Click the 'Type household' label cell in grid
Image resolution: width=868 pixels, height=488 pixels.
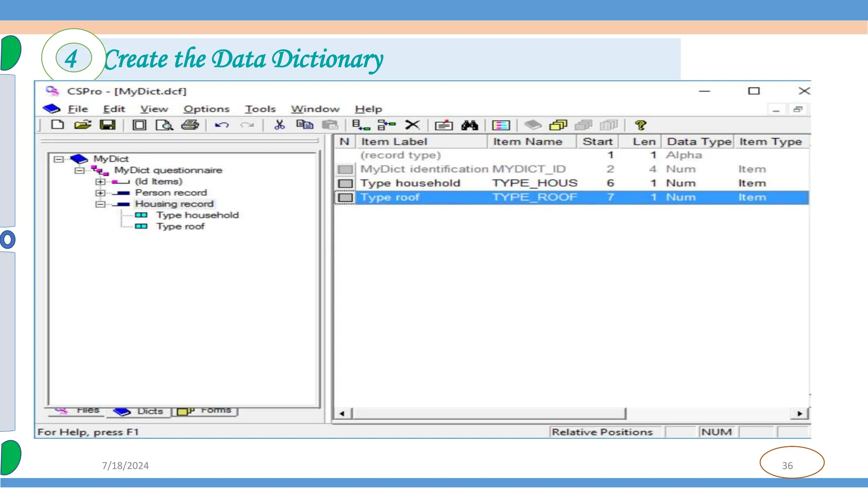click(410, 183)
